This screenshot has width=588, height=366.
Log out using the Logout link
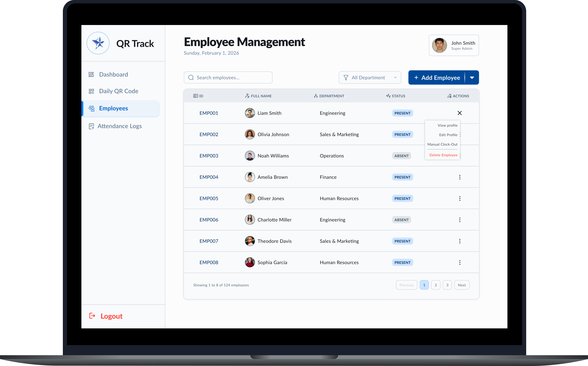(x=112, y=316)
